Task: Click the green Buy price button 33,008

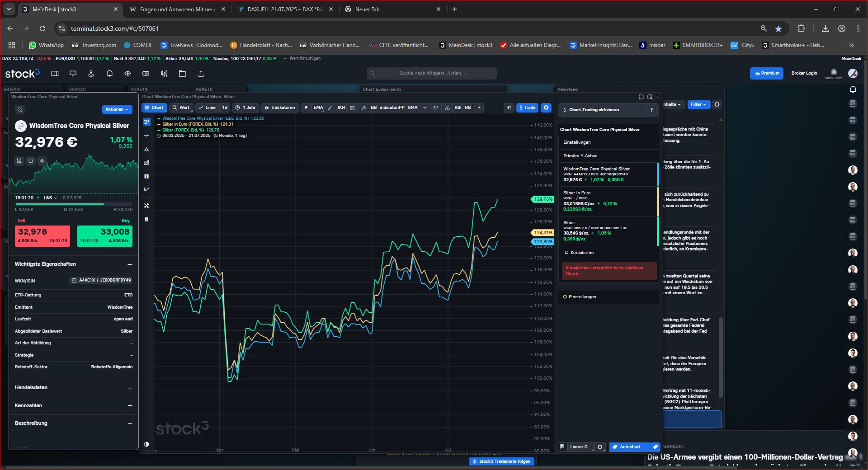Action: point(105,235)
